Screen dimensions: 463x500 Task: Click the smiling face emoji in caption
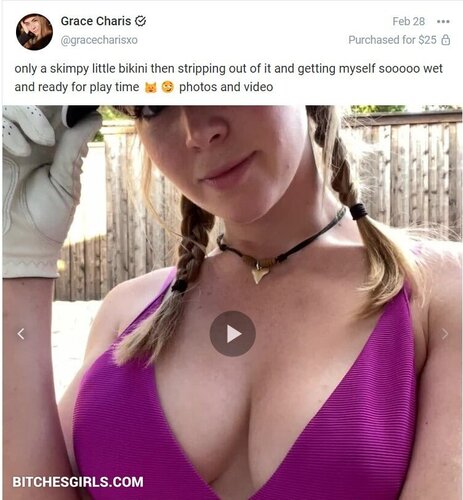point(167,87)
